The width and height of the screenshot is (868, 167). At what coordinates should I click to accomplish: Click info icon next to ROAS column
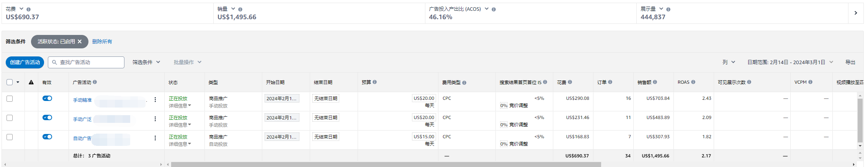(x=693, y=82)
